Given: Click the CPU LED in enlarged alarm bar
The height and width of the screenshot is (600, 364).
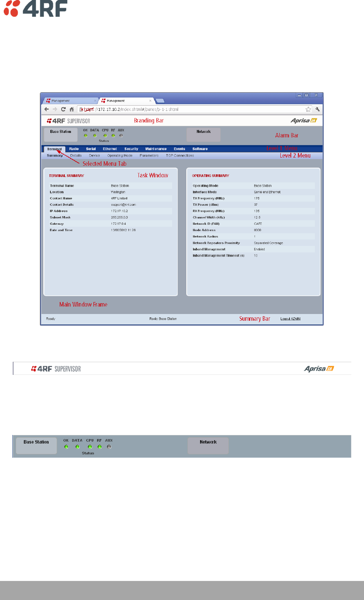Looking at the screenshot, I should point(90,447).
